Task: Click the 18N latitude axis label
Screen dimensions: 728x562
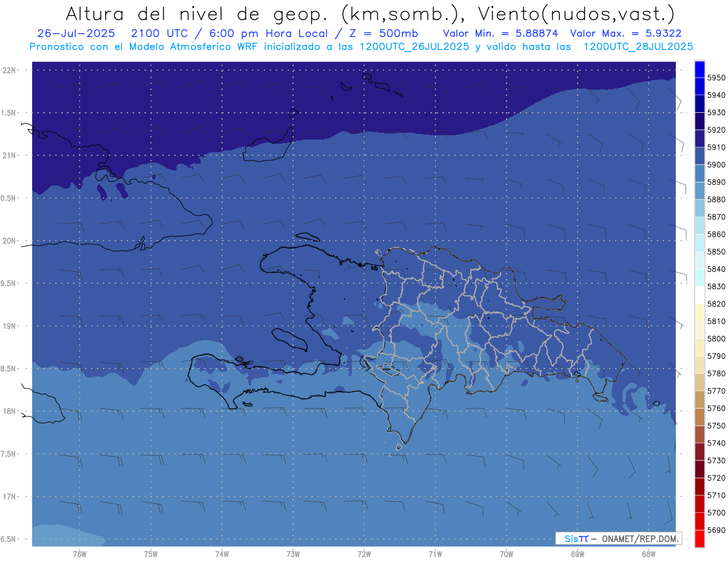Action: point(10,411)
